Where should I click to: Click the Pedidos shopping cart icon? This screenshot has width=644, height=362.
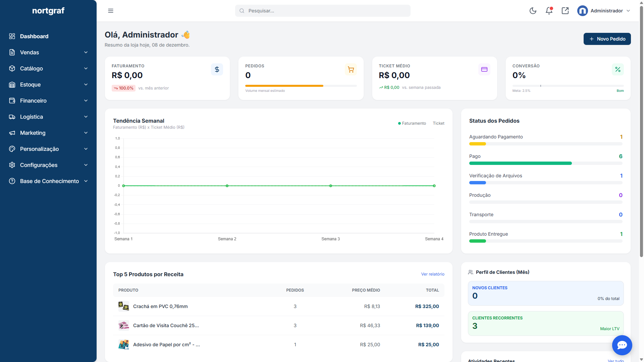pos(351,69)
